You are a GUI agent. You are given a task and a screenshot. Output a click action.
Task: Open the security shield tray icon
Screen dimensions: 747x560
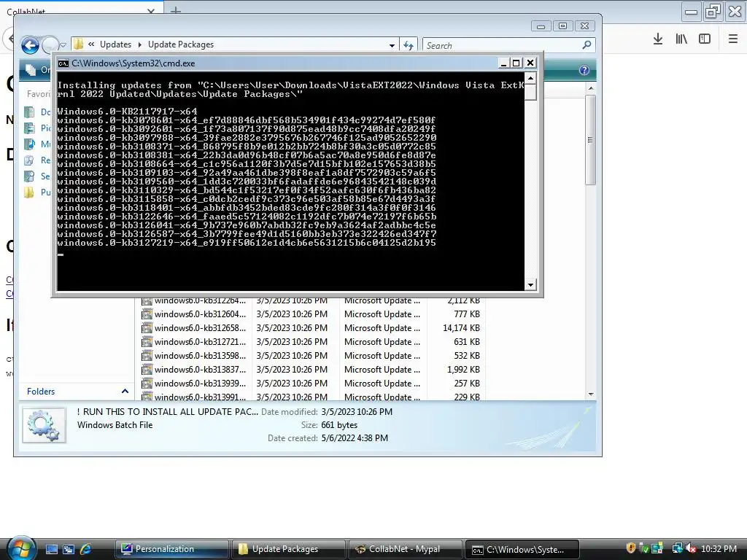[631, 548]
